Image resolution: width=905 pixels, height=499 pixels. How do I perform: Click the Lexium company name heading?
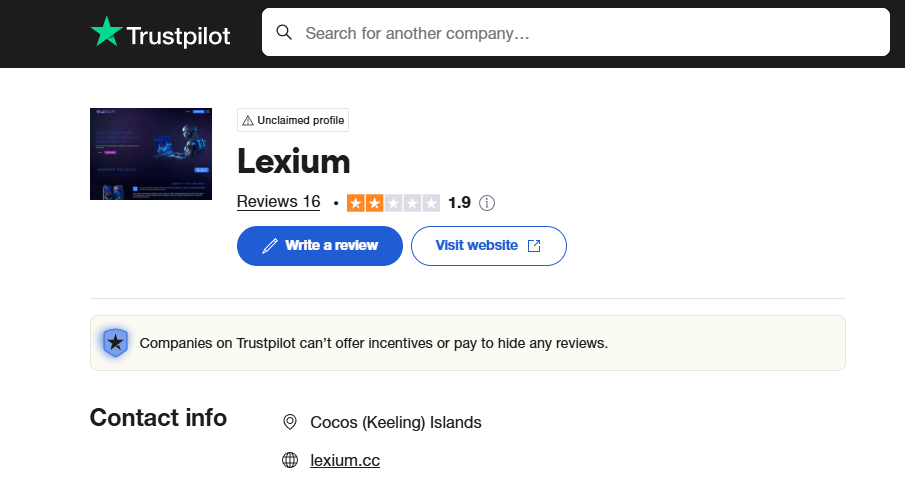coord(293,161)
